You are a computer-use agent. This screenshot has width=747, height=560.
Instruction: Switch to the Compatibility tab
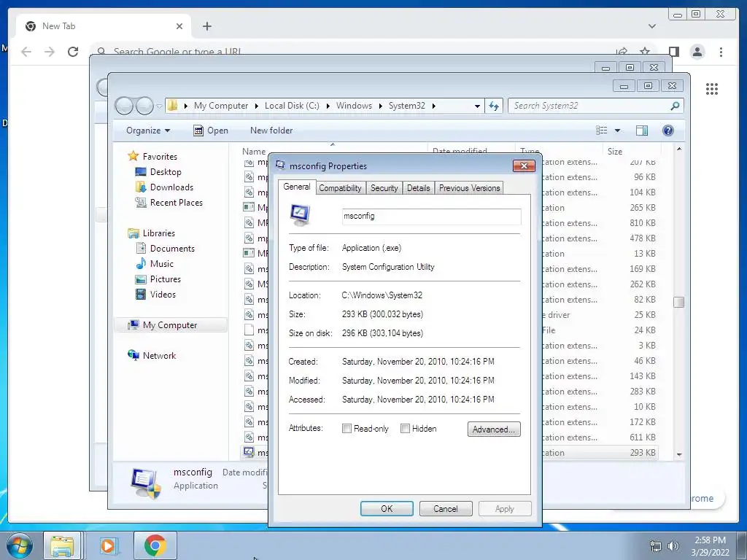[x=340, y=188]
